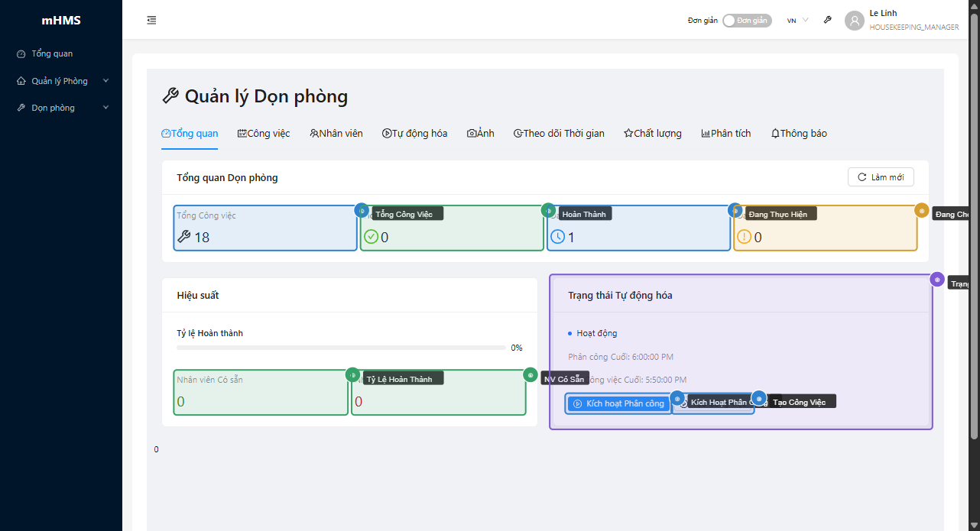This screenshot has height=531, width=980.
Task: Click the camera icon of the Ảnh tab
Action: (472, 134)
